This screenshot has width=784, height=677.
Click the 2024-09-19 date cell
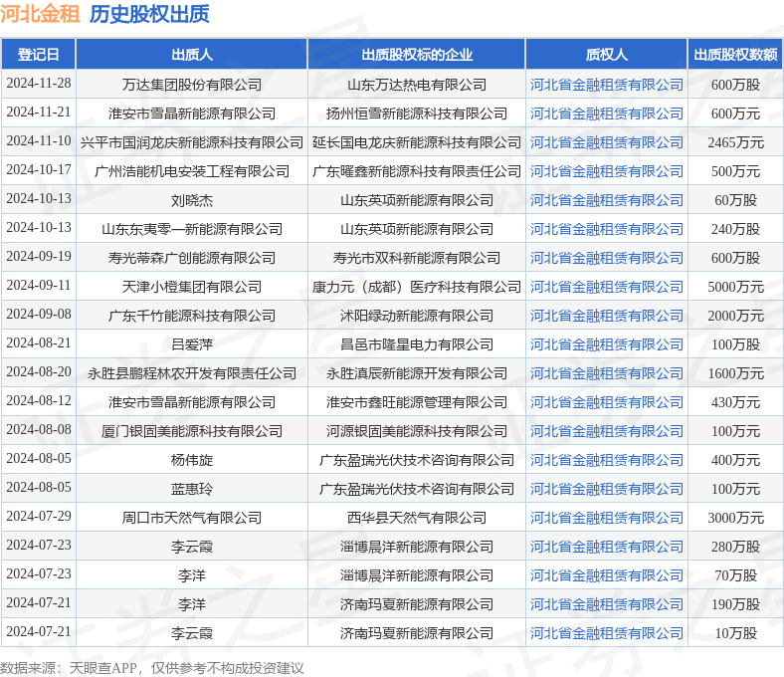coord(39,256)
